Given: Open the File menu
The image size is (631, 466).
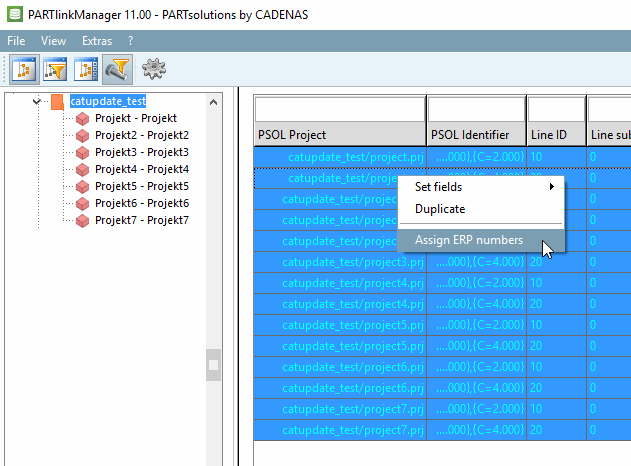Looking at the screenshot, I should [16, 41].
